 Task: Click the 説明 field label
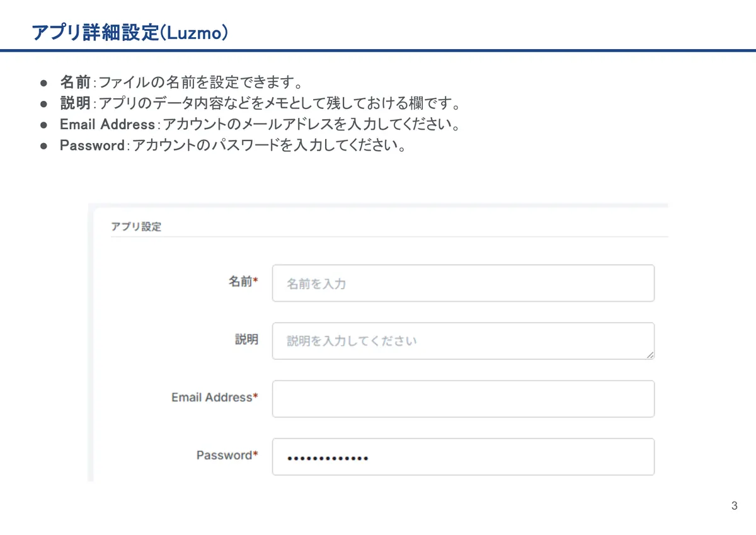coord(246,339)
